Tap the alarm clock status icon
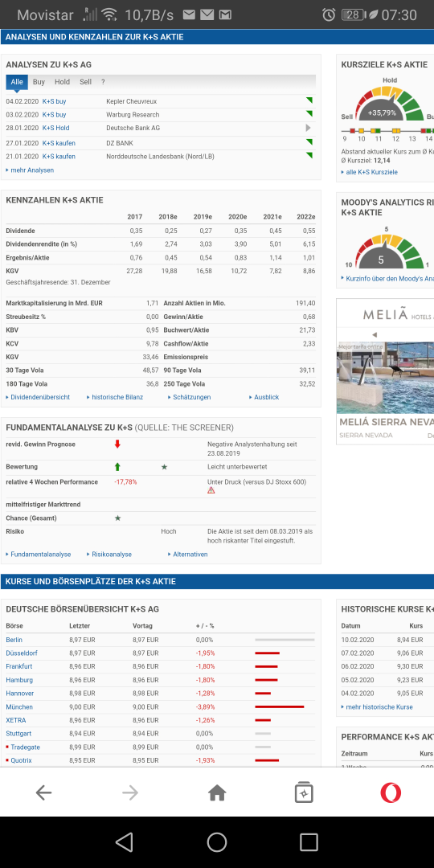The width and height of the screenshot is (434, 868). click(x=329, y=15)
